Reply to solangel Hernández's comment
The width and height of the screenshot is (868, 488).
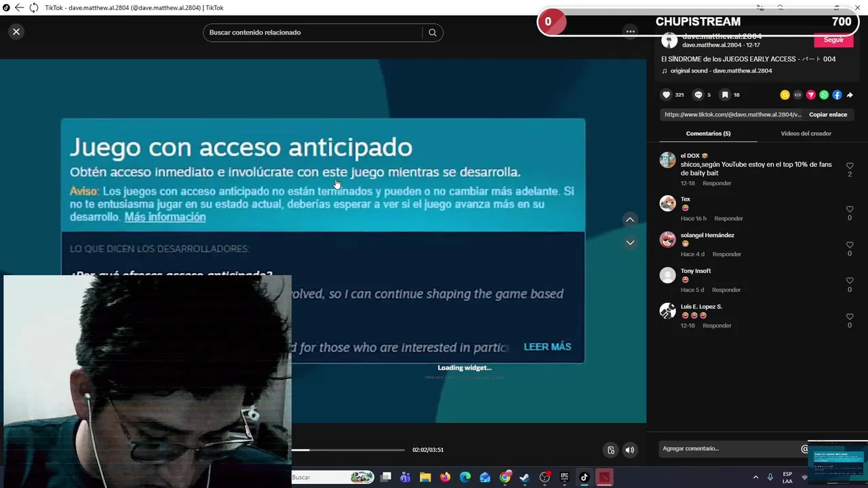(726, 254)
